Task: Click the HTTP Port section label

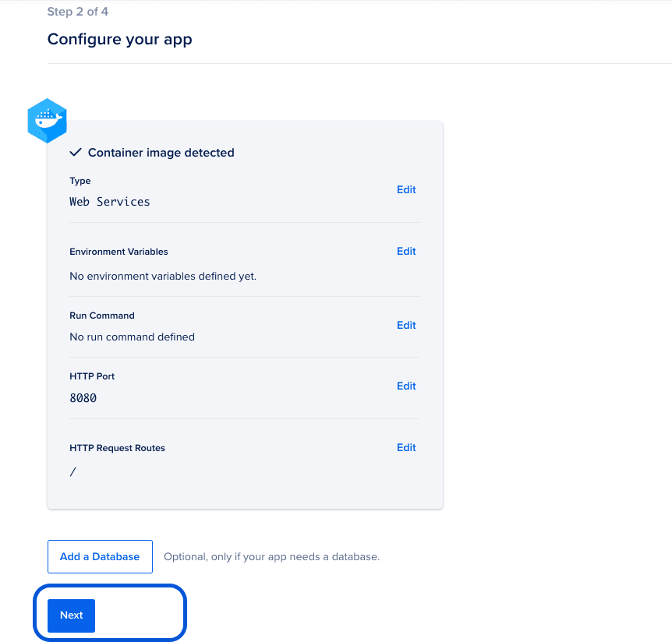Action: pyautogui.click(x=92, y=376)
